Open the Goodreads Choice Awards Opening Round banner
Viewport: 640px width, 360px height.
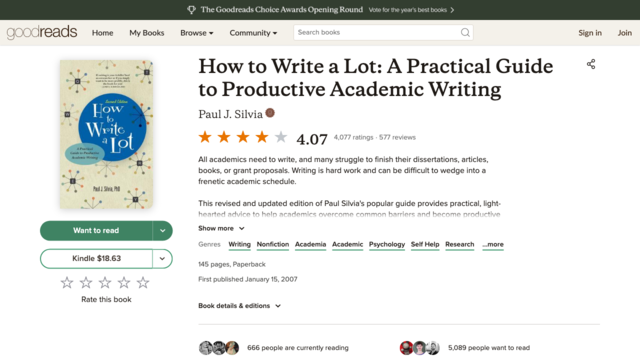pyautogui.click(x=282, y=10)
